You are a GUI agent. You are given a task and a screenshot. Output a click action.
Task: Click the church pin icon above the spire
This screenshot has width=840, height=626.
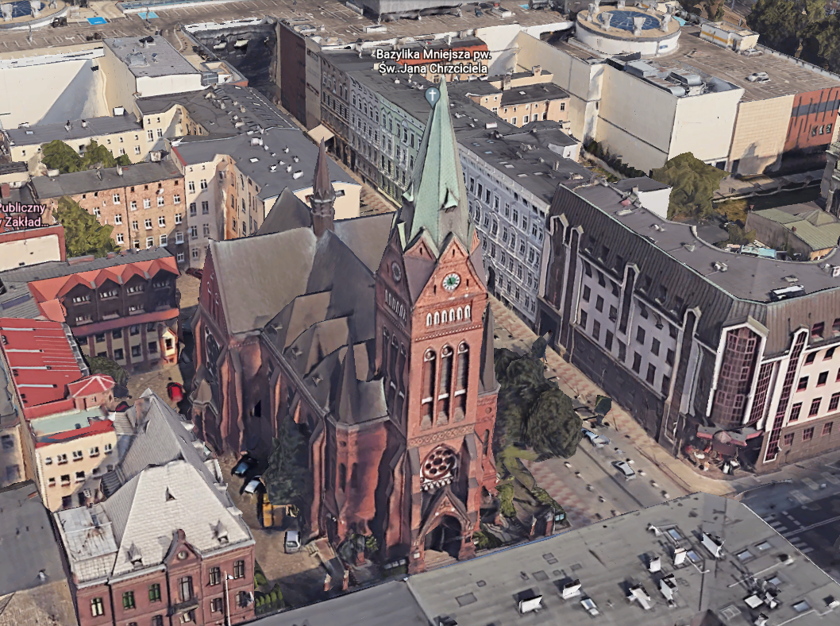click(x=431, y=96)
